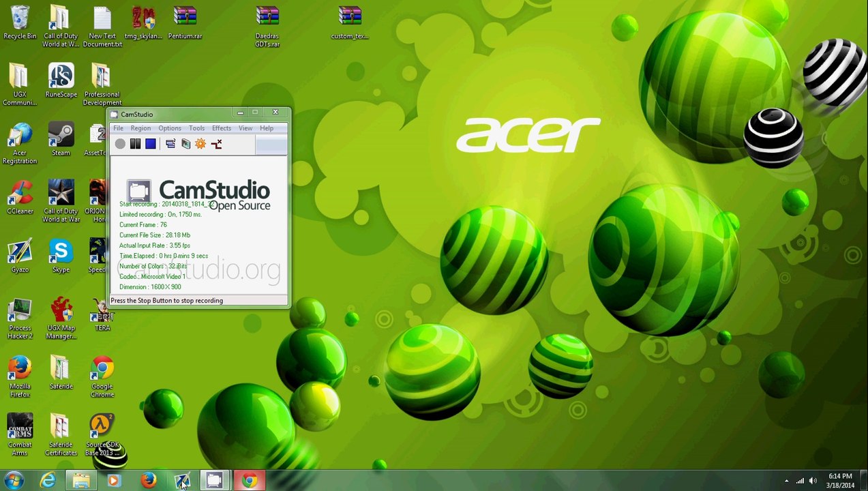Open the View menu
This screenshot has height=491, width=868.
tap(245, 128)
